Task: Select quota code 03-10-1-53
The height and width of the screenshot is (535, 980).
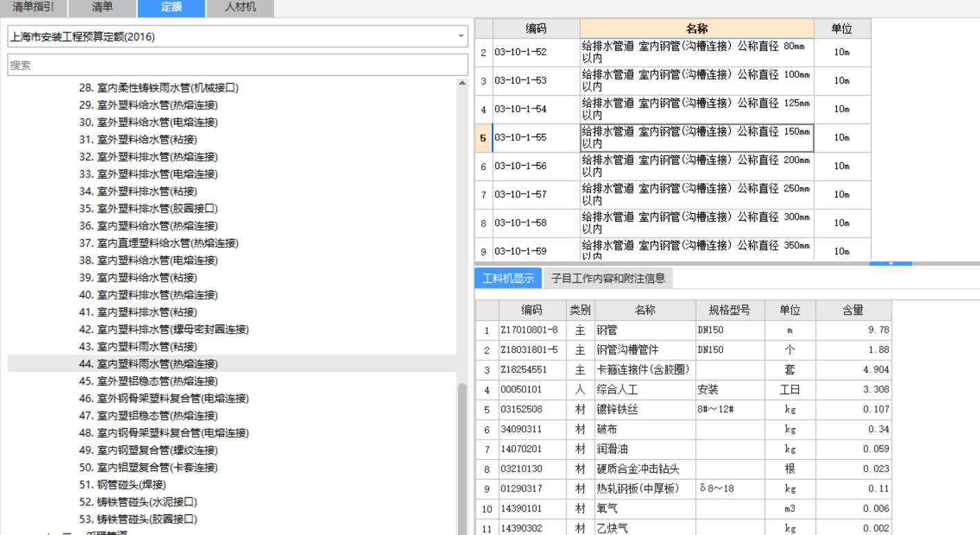Action: point(536,81)
